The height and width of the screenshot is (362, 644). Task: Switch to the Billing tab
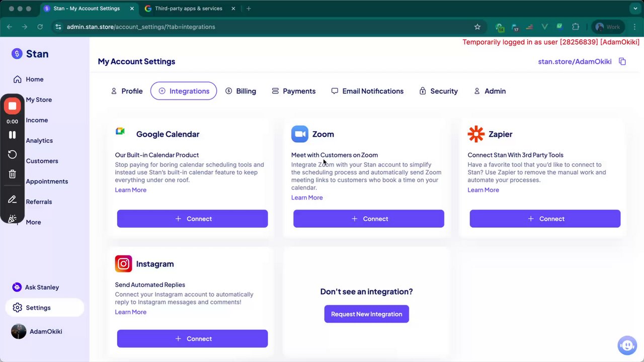click(x=240, y=91)
